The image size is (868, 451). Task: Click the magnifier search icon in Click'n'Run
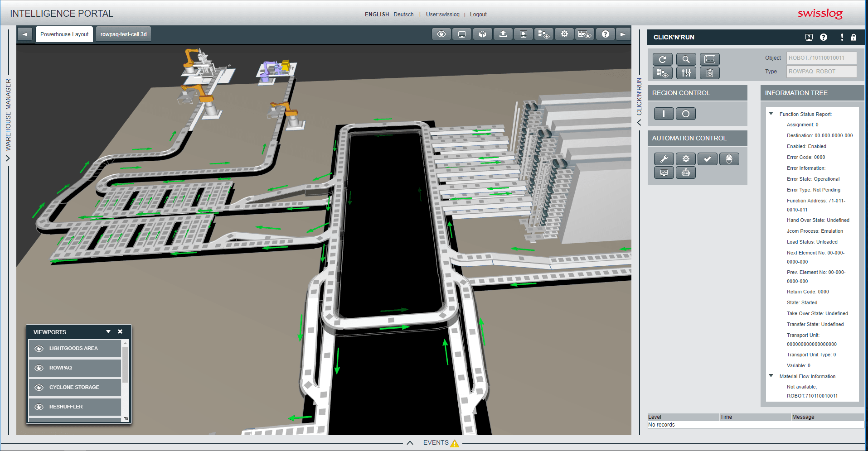(x=686, y=59)
